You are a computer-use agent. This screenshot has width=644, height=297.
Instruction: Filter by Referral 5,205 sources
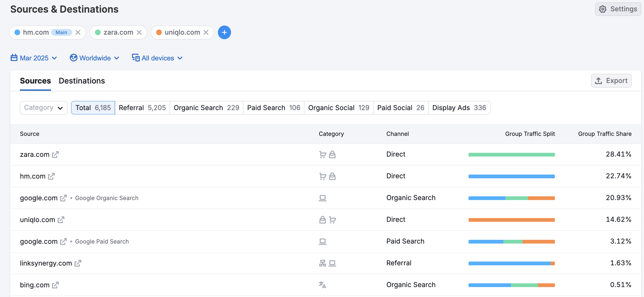coord(142,108)
